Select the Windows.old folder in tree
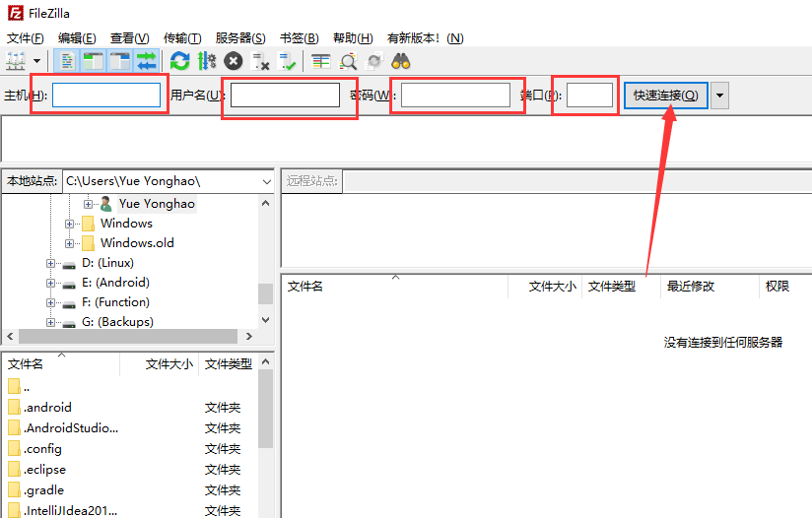 [137, 242]
